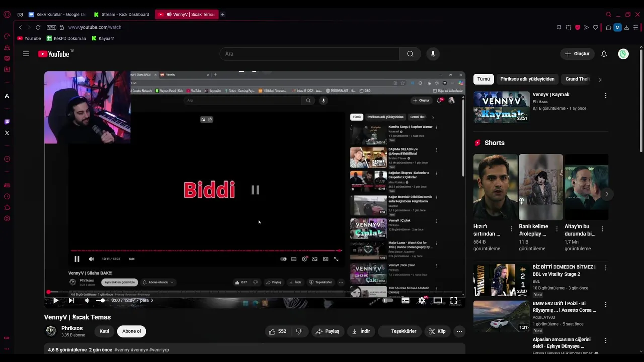Open browser extensions cube icon
Screen dimensions: 644x362
pyautogui.click(x=608, y=27)
